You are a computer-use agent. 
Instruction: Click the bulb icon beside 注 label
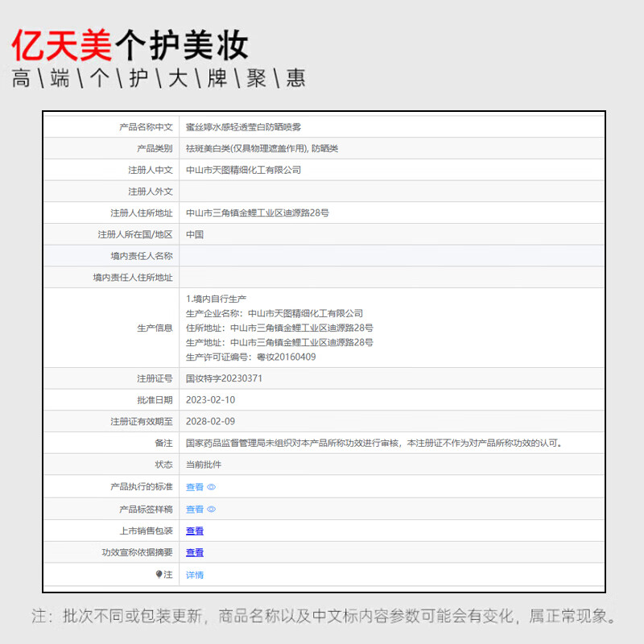(x=159, y=574)
